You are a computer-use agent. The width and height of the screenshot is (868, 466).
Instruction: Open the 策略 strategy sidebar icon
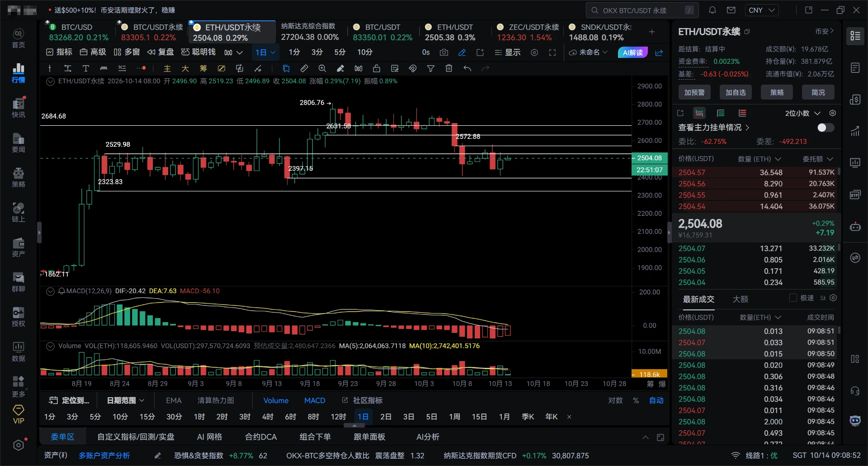pos(19,177)
